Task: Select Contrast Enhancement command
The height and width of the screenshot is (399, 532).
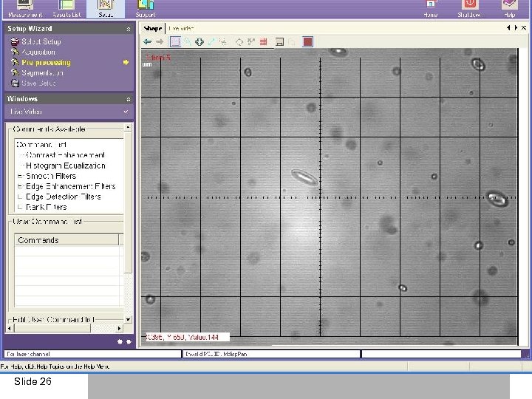Action: 66,155
